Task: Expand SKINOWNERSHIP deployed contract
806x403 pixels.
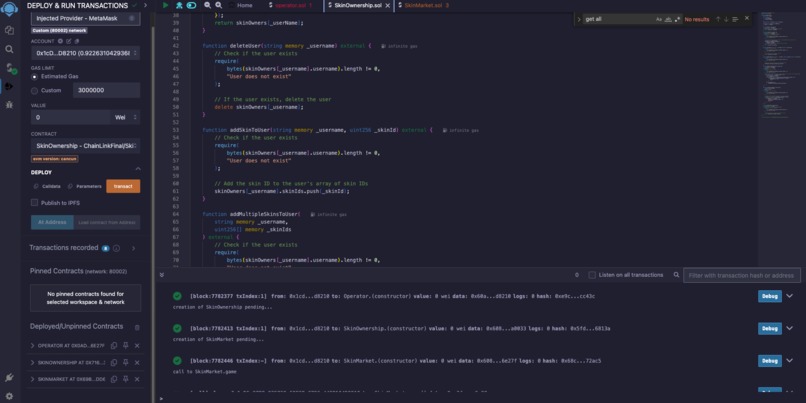Action: tap(33, 362)
